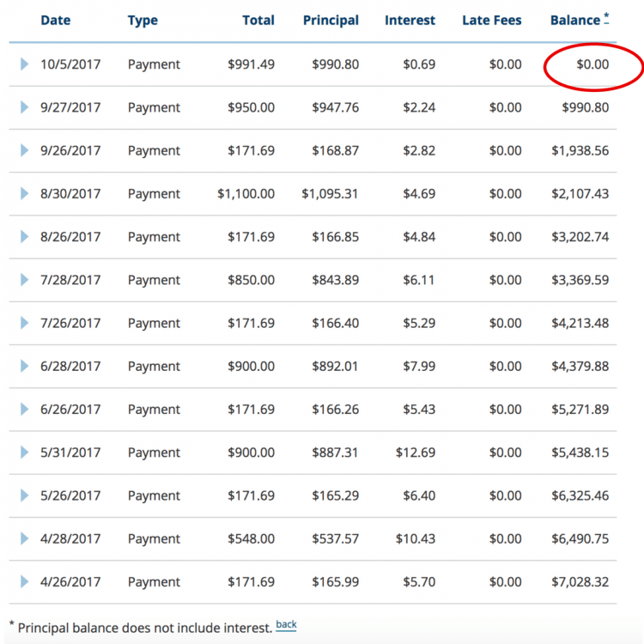
Task: Expand the 6/26/2017 payment arrow
Action: pyautogui.click(x=24, y=410)
